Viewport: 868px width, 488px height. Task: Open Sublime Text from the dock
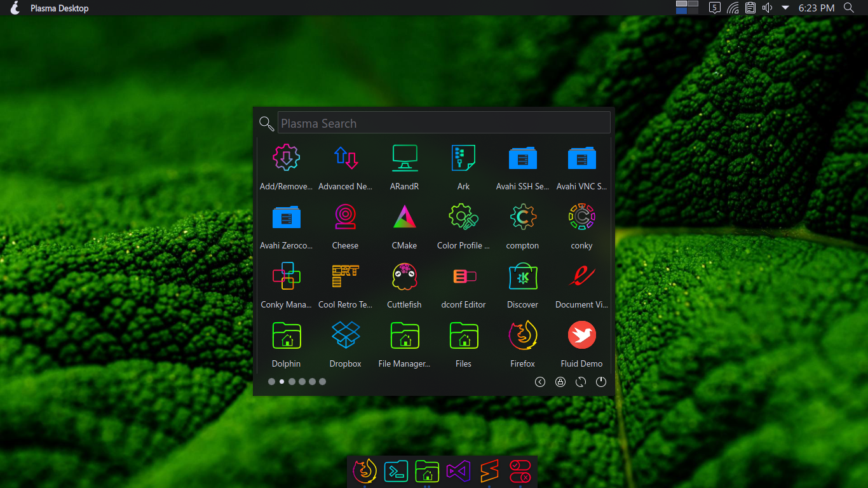point(489,471)
